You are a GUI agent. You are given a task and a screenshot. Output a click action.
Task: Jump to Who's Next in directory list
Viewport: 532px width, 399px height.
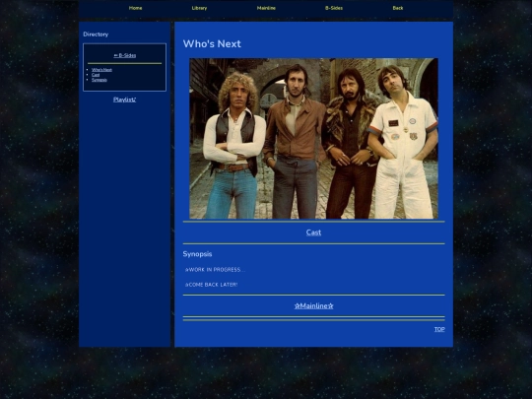click(101, 70)
